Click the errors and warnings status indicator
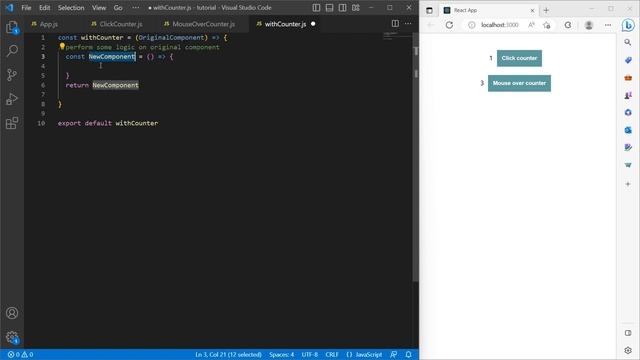This screenshot has width=640, height=360. tap(20, 354)
